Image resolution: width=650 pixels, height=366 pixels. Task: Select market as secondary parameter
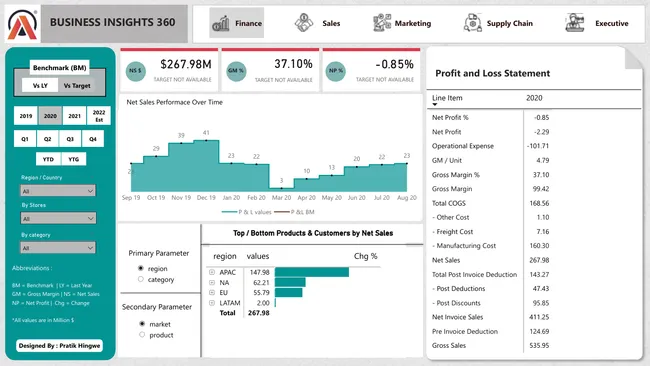142,324
